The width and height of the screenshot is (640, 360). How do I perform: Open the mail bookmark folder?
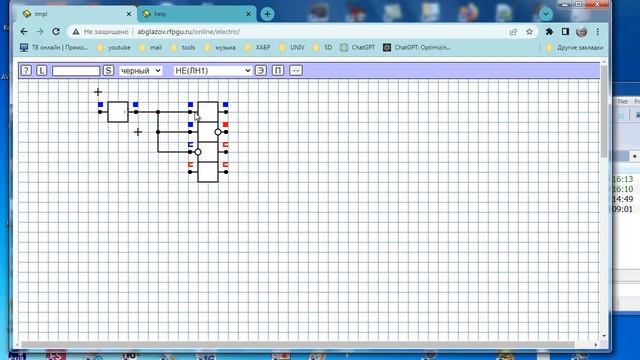(150, 47)
